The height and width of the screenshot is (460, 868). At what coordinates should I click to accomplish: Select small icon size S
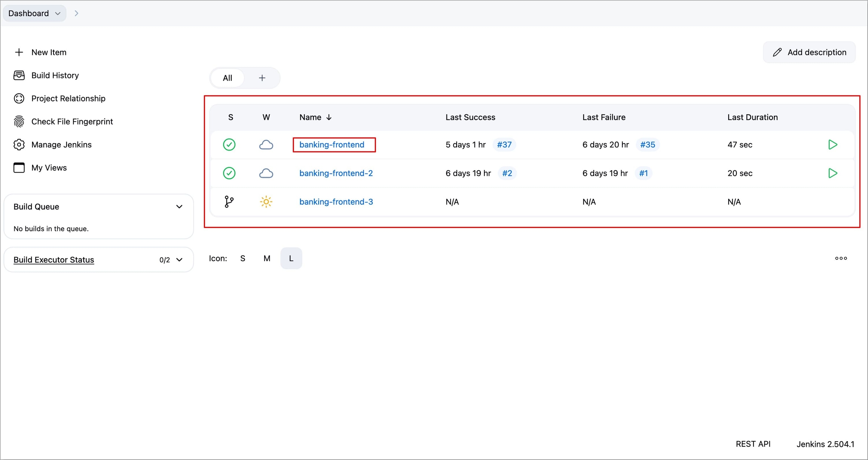tap(243, 258)
